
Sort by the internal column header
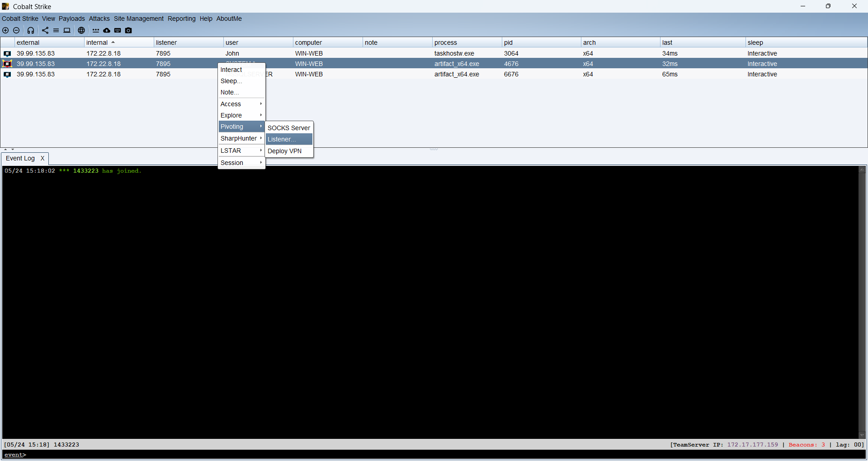coord(119,42)
